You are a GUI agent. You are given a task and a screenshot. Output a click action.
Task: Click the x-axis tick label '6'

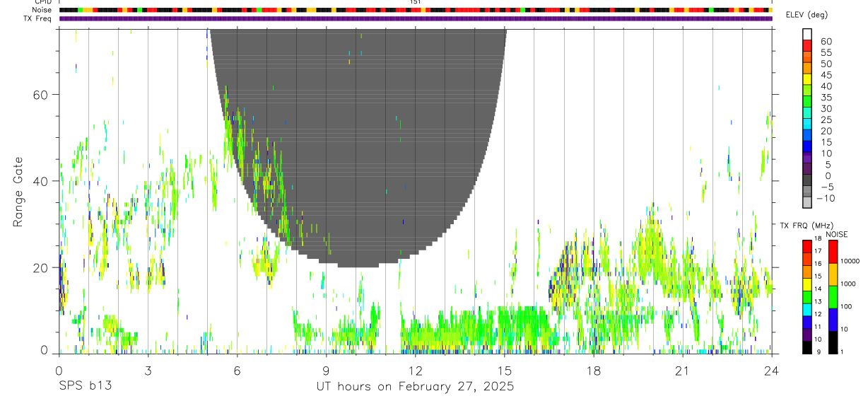pos(237,371)
